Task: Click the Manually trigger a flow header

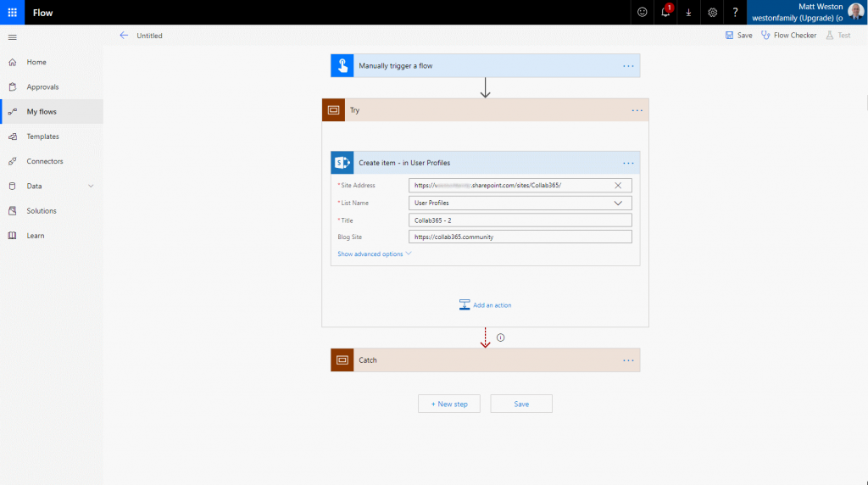Action: 486,66
